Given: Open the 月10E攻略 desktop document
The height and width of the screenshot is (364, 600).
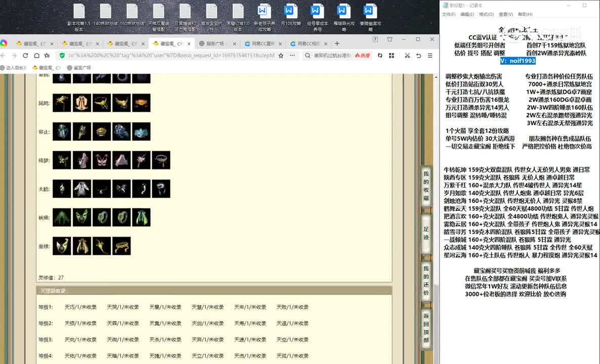Looking at the screenshot, I should pyautogui.click(x=291, y=15).
